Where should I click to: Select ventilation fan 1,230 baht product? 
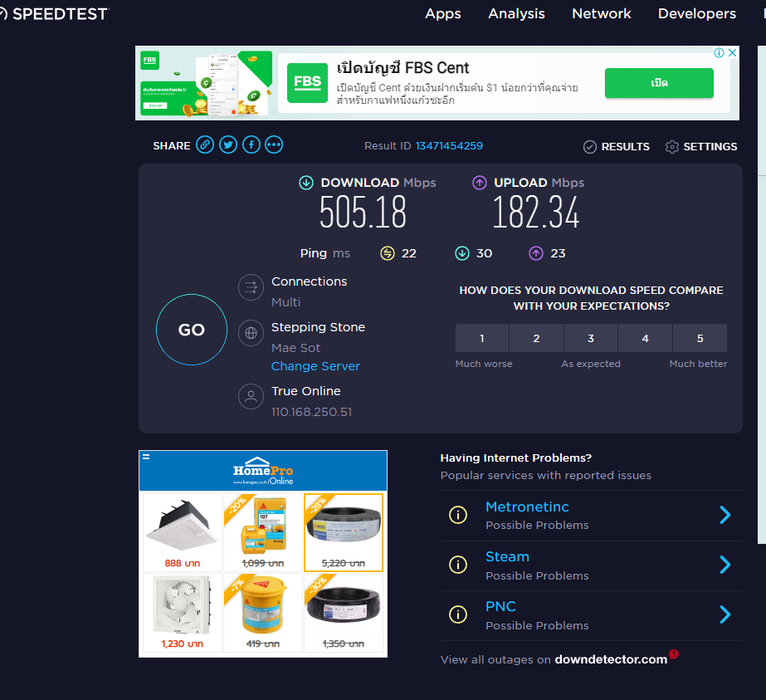tap(183, 613)
